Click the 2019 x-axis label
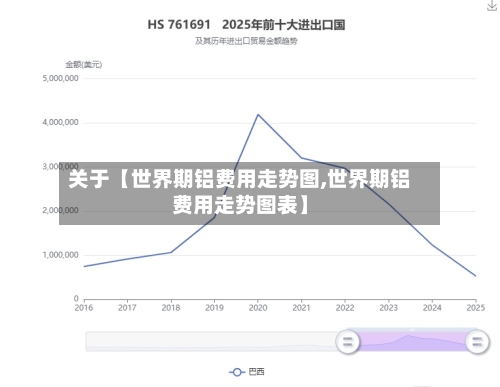Image resolution: width=500 pixels, height=387 pixels. pos(214,308)
